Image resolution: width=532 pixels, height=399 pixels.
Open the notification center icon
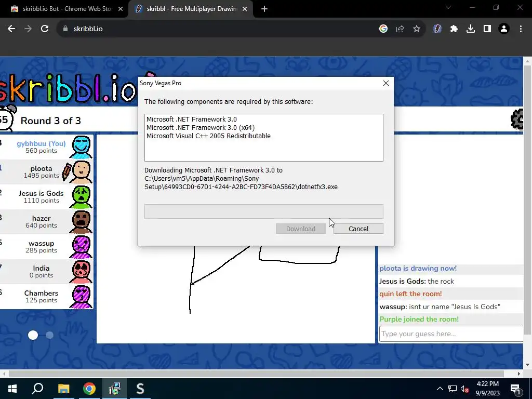[x=515, y=389]
